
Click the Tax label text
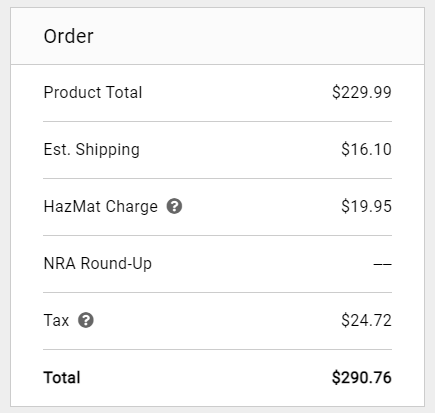click(x=56, y=320)
